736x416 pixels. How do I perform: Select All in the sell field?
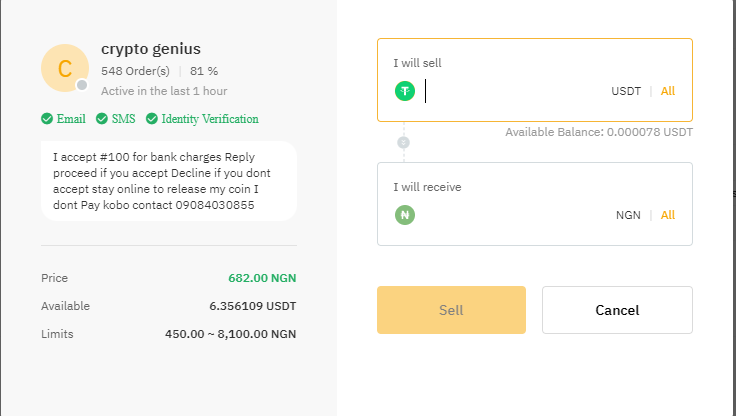click(668, 91)
